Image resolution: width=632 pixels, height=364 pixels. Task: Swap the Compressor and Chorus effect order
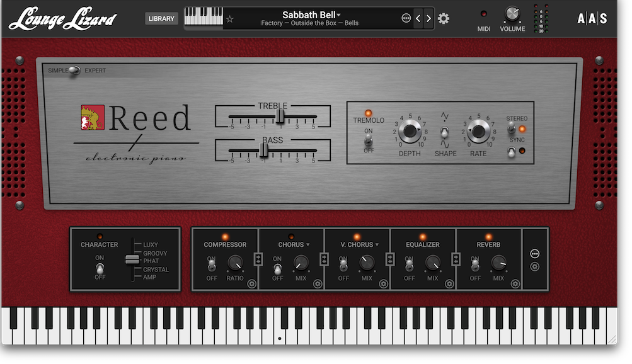click(258, 259)
